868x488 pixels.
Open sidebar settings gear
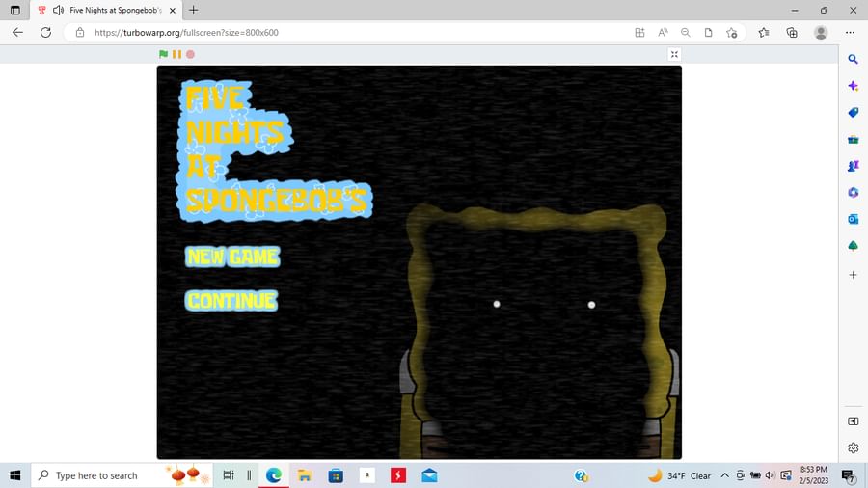[x=854, y=447]
